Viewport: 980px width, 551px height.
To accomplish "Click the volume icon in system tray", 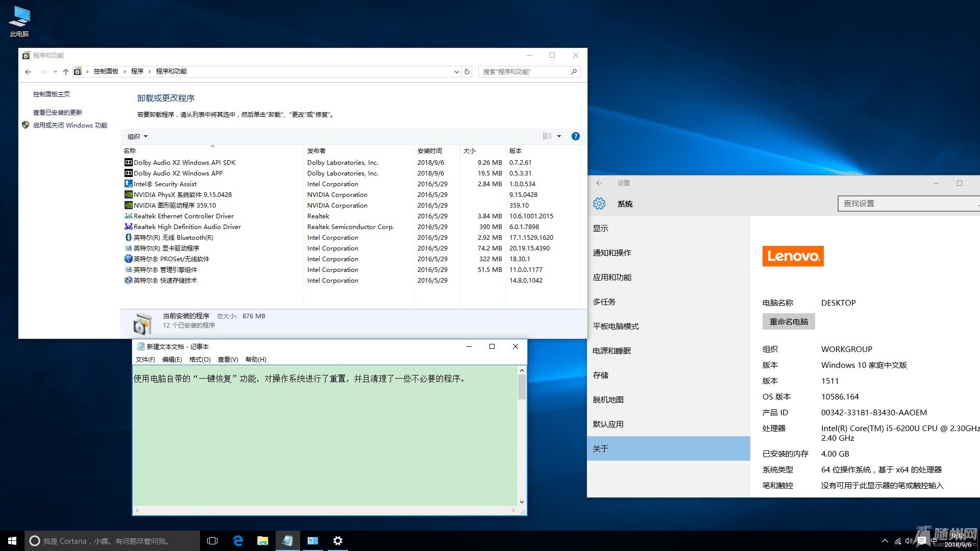I will pos(909,541).
